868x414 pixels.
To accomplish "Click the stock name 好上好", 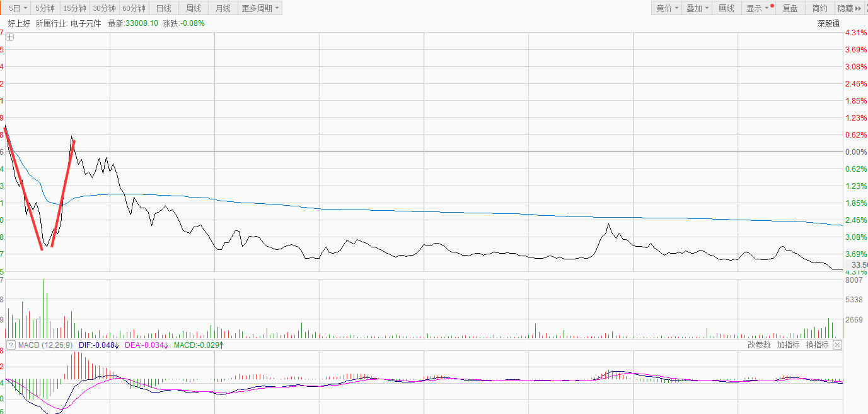I will point(19,23).
